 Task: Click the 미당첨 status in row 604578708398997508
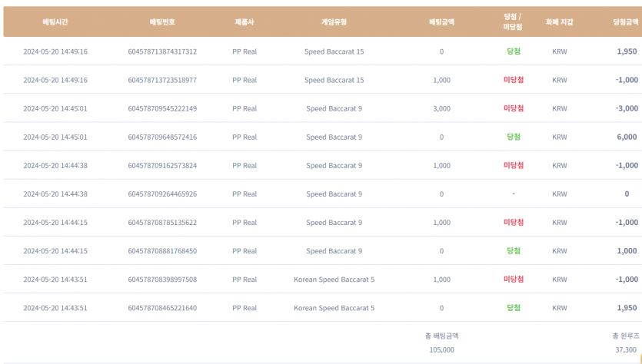(x=514, y=280)
